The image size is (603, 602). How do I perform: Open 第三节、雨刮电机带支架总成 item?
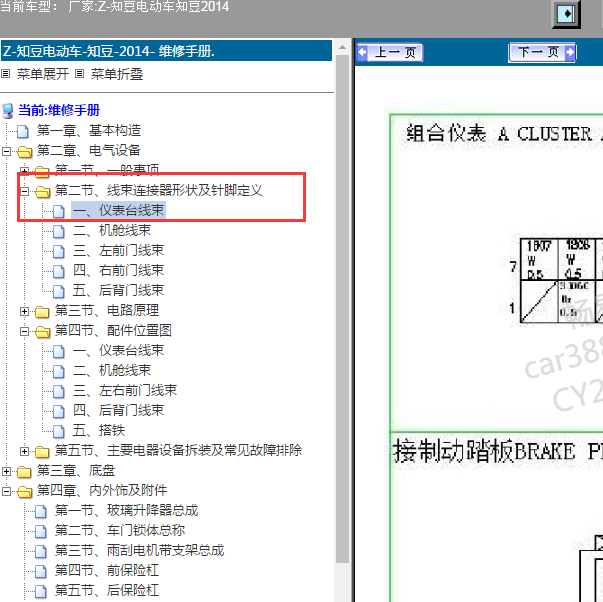pos(139,550)
